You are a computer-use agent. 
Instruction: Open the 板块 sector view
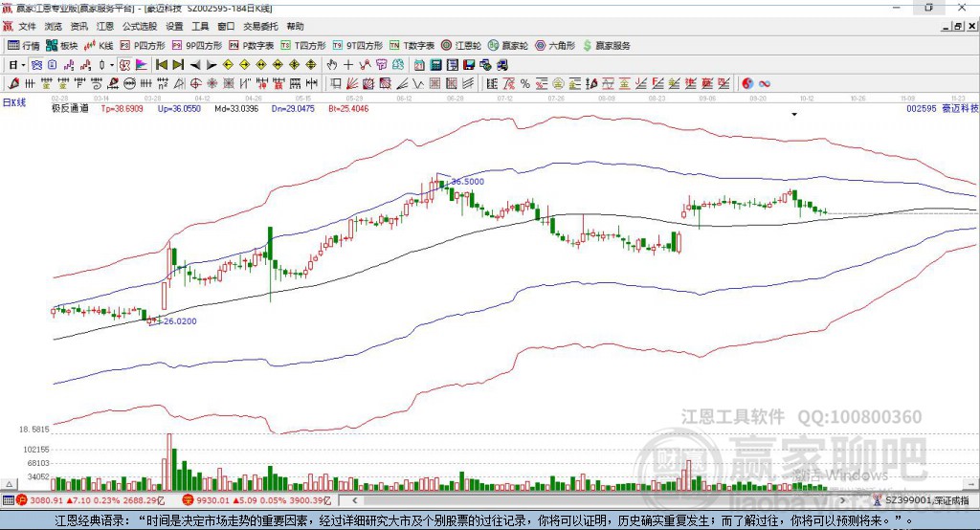[x=62, y=46]
